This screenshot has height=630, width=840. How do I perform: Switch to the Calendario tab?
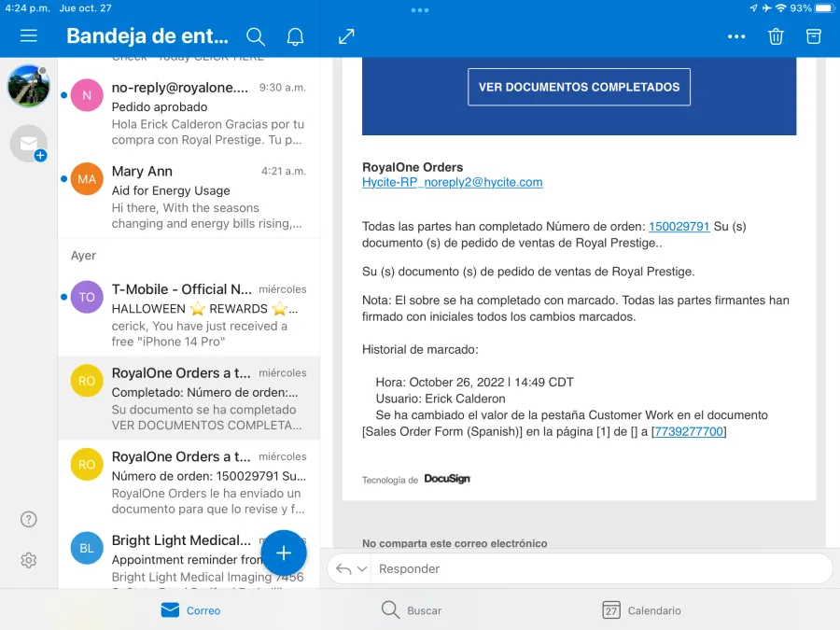coord(642,610)
